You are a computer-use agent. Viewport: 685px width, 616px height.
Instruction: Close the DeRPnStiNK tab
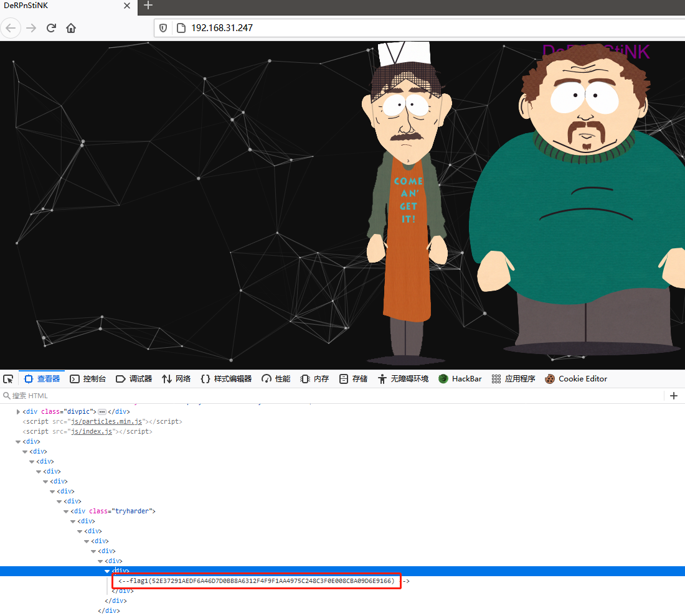click(126, 6)
